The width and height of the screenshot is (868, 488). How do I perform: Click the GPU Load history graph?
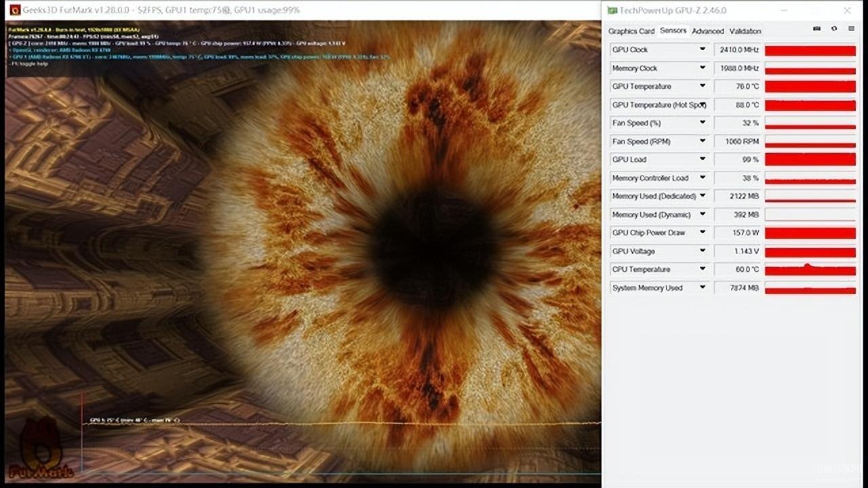810,159
